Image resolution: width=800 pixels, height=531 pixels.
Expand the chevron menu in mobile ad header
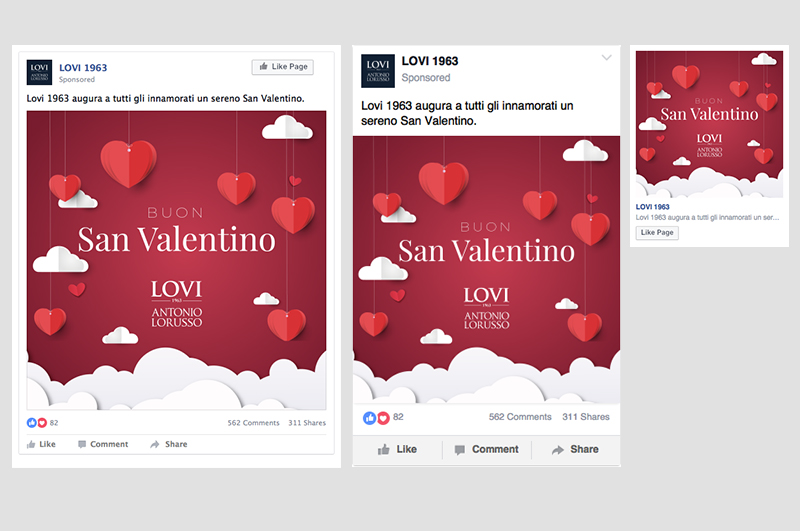(606, 58)
